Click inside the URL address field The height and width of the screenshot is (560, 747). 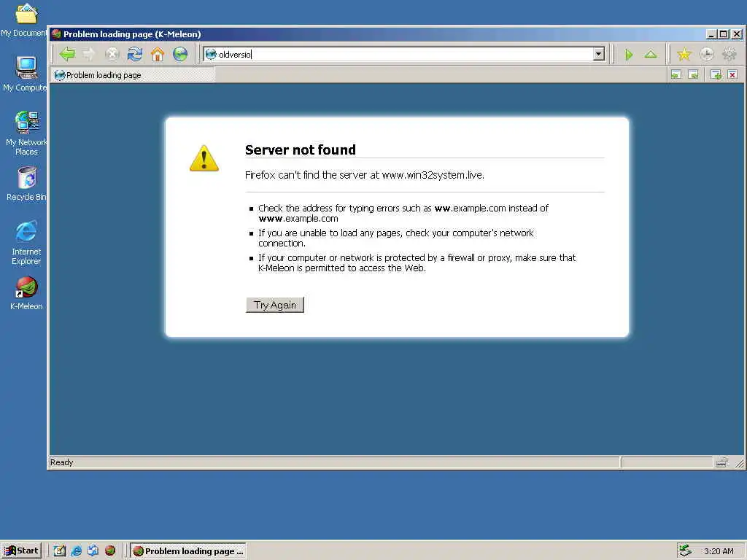click(405, 54)
